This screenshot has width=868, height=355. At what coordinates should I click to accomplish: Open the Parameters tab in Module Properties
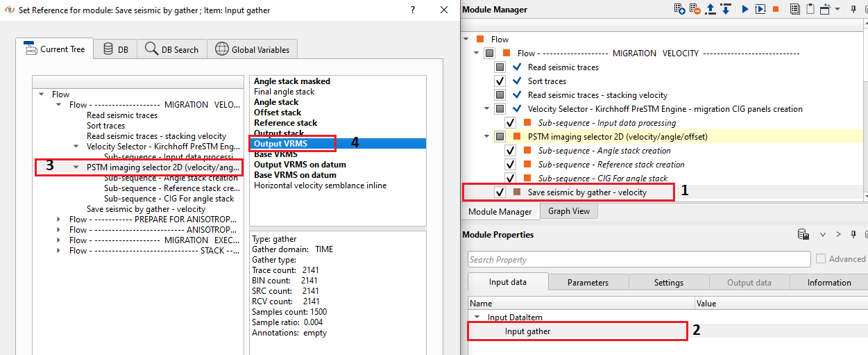click(x=588, y=283)
